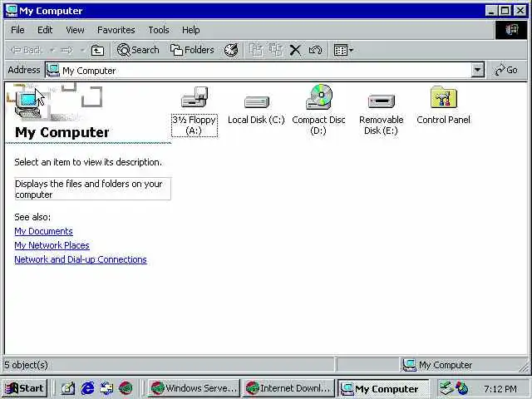Click the My Computer taskbar button

click(383, 388)
